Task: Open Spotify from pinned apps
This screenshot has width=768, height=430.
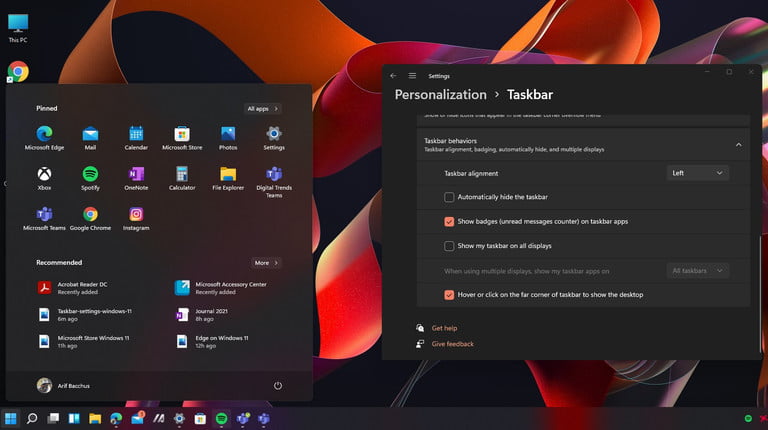Action: coord(90,178)
